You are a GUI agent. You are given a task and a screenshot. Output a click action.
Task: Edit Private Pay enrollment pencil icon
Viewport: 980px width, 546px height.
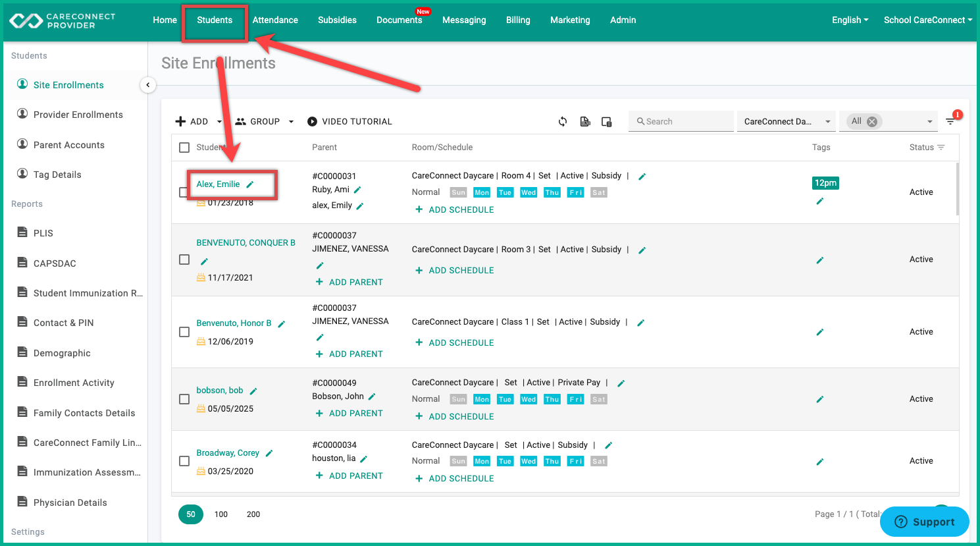(621, 383)
